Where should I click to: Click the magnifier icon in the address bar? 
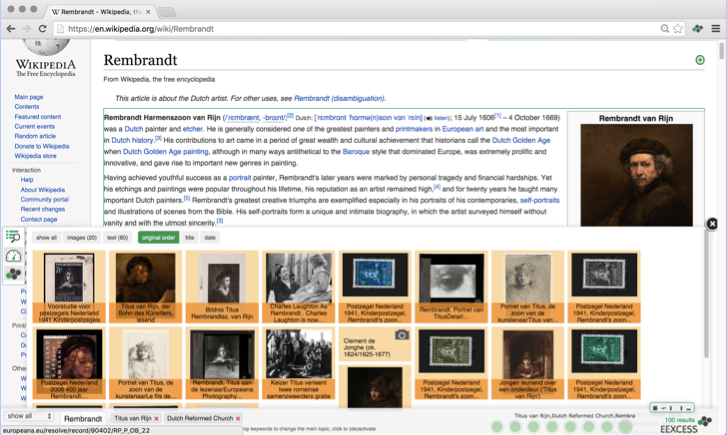point(664,29)
